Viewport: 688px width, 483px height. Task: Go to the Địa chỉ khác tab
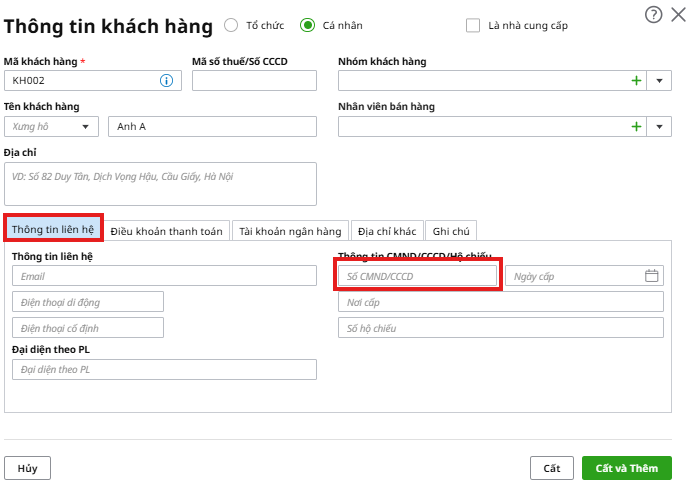point(387,230)
